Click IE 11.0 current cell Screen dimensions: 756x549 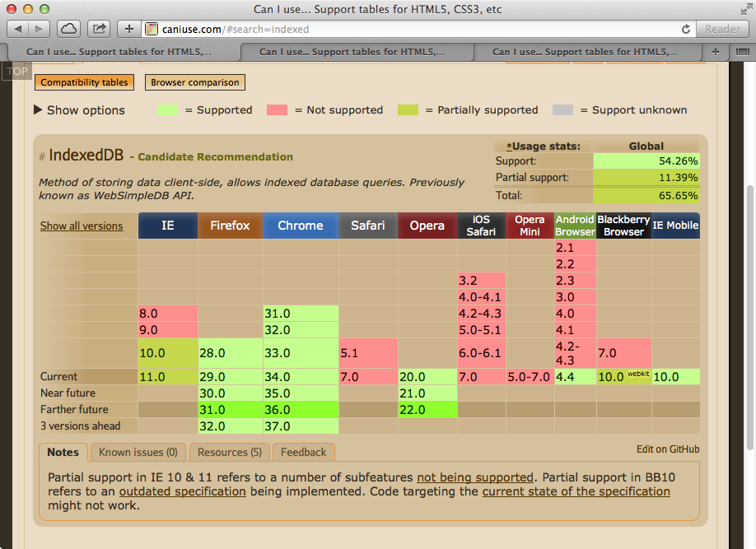pyautogui.click(x=168, y=376)
